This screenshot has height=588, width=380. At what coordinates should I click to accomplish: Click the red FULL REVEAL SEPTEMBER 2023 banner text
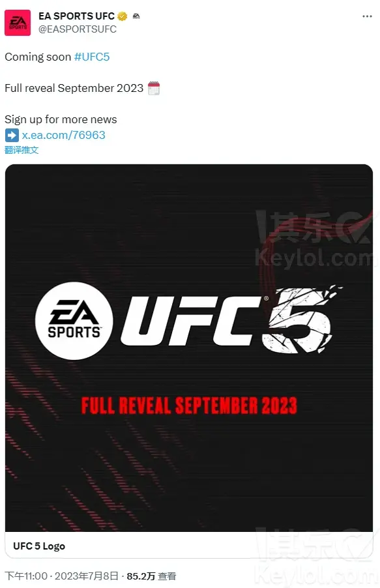tap(189, 405)
